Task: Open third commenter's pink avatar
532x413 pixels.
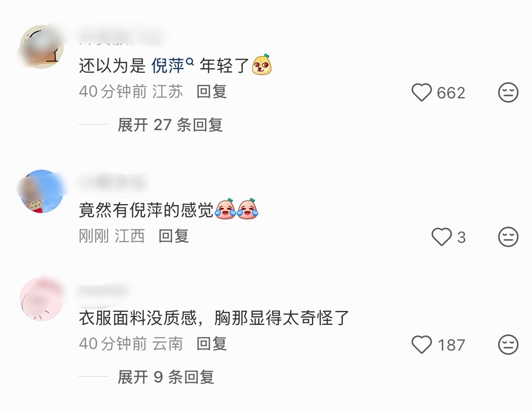Action: [42, 299]
